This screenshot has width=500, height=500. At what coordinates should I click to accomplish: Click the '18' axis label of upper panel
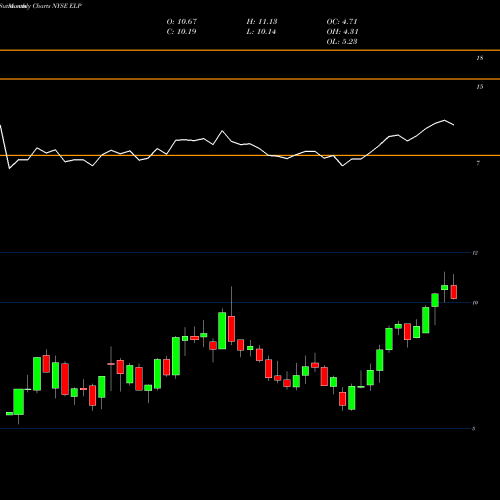click(479, 58)
